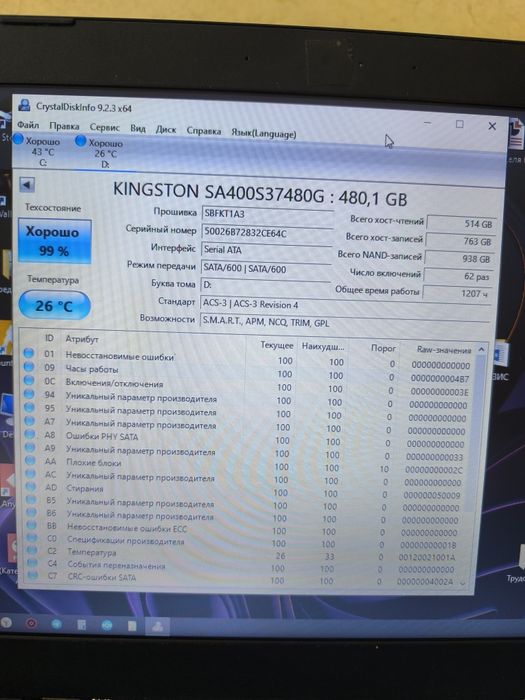The height and width of the screenshot is (700, 525).
Task: Open the Правка menu
Action: point(64,126)
